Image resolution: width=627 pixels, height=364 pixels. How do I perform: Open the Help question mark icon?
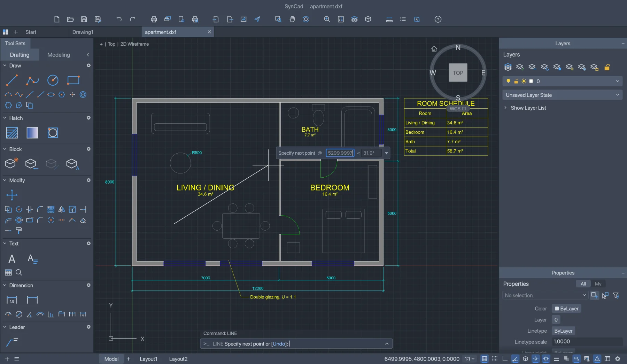pos(438,19)
